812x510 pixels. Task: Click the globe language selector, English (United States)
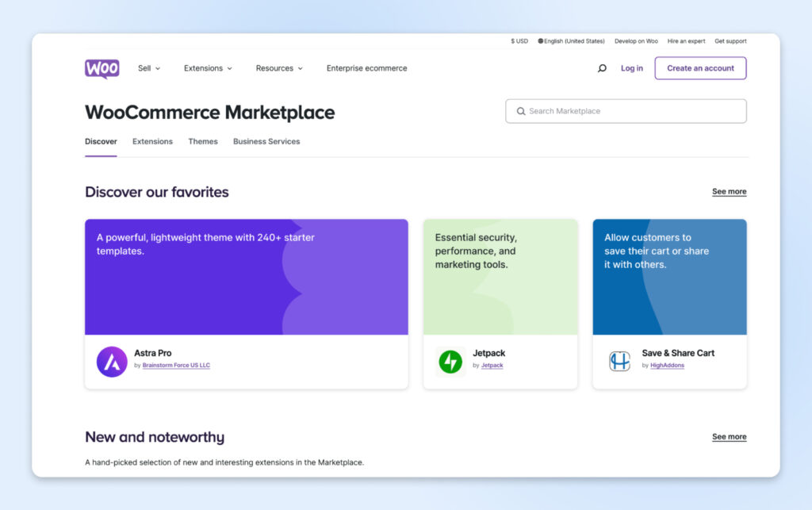(x=571, y=41)
